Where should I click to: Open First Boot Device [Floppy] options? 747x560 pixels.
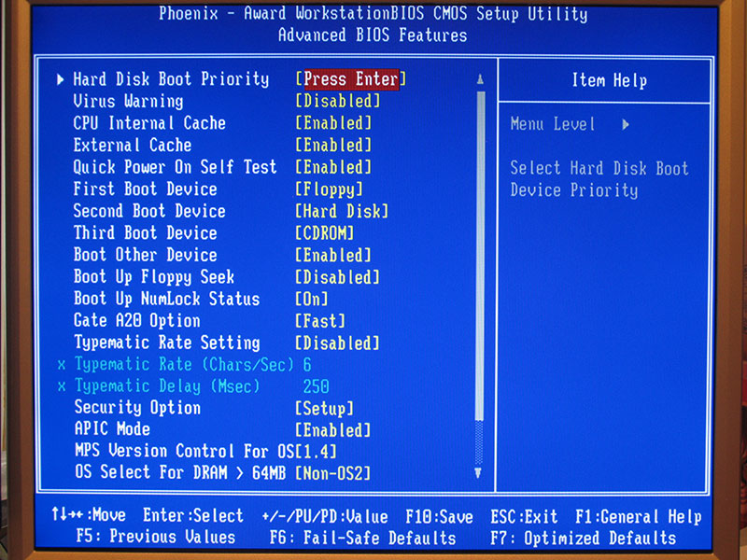tap(330, 189)
